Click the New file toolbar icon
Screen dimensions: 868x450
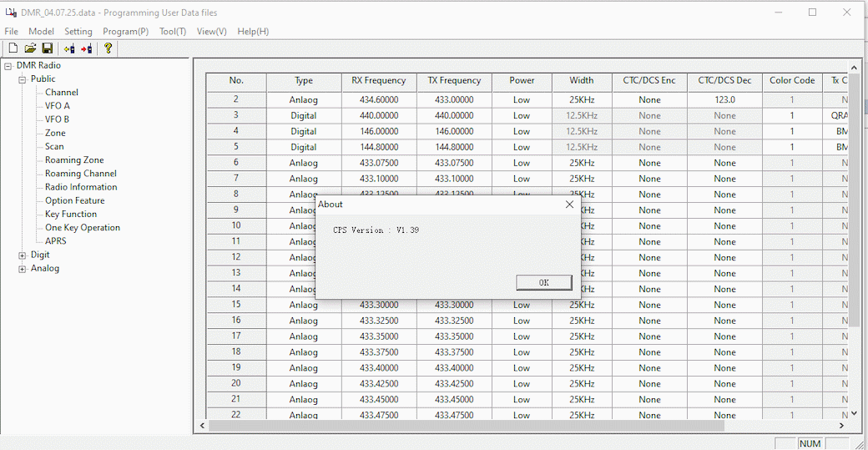(13, 48)
